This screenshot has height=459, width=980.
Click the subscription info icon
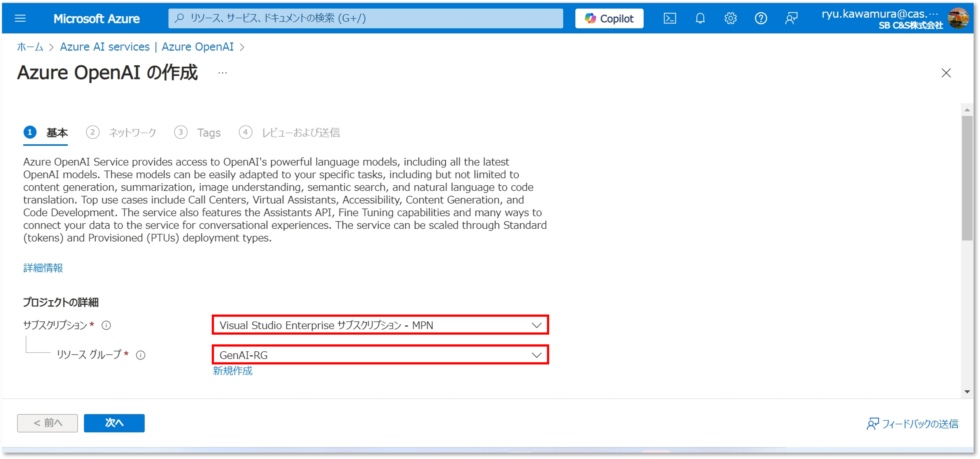[x=106, y=325]
